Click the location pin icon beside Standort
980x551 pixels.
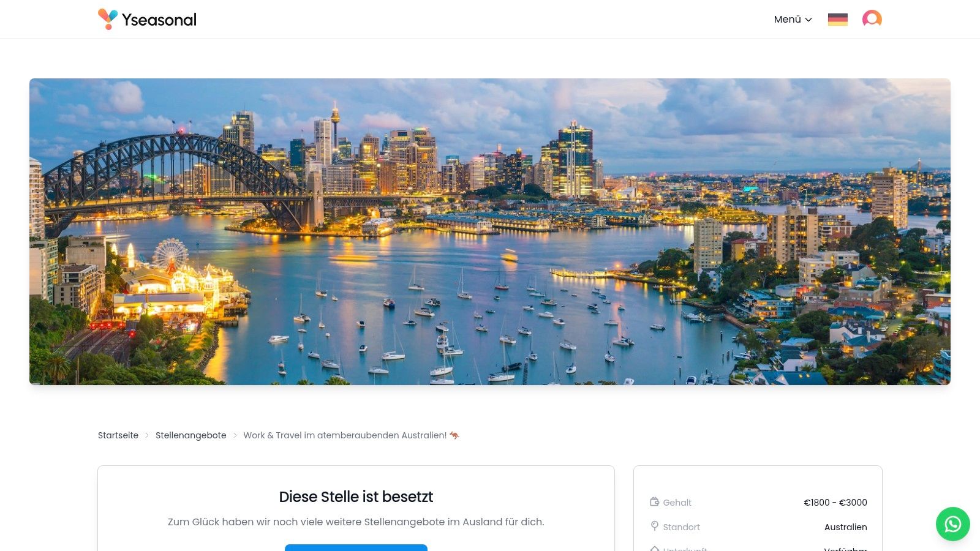coord(654,527)
